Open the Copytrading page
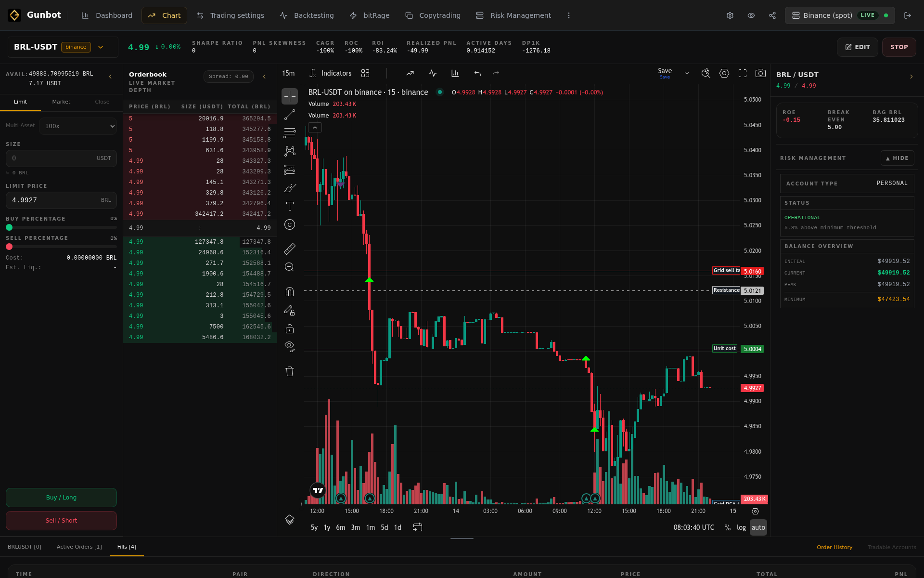This screenshot has height=578, width=924. (x=433, y=15)
